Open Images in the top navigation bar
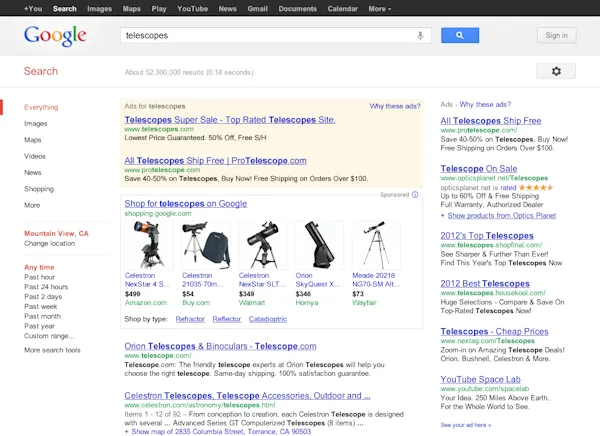 tap(99, 8)
